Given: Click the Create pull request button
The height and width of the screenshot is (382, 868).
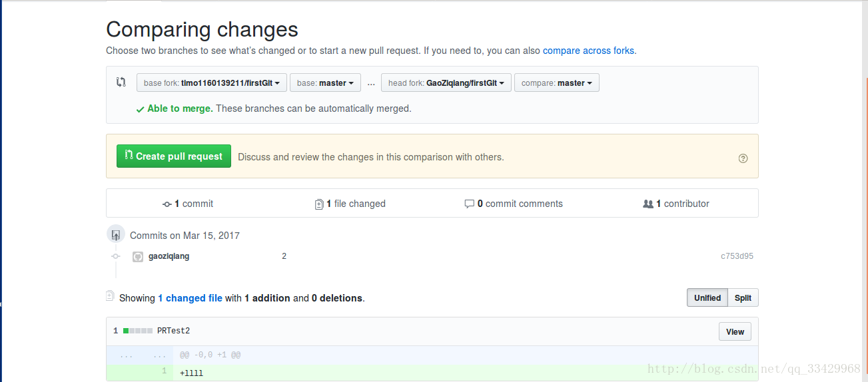Looking at the screenshot, I should click(174, 156).
